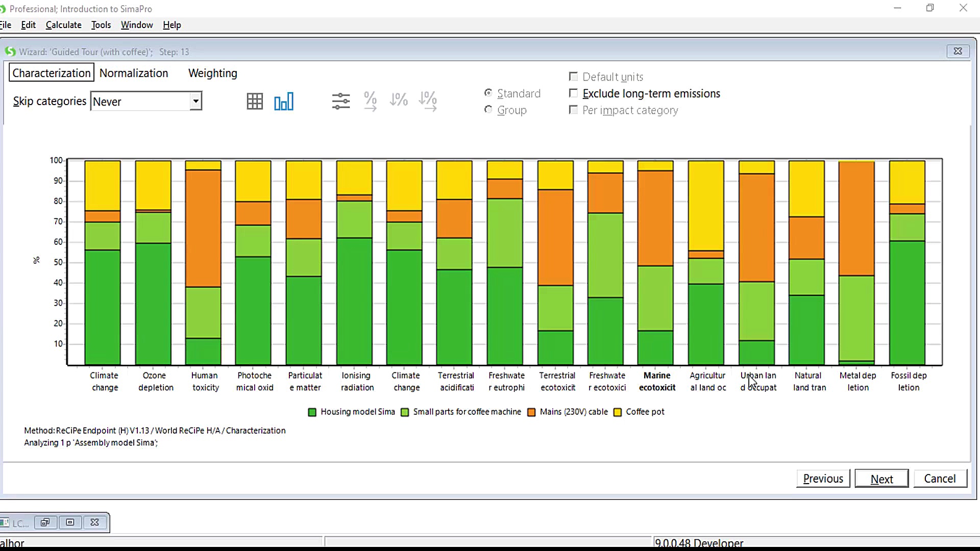Click the Previous button
980x551 pixels.
(x=823, y=479)
